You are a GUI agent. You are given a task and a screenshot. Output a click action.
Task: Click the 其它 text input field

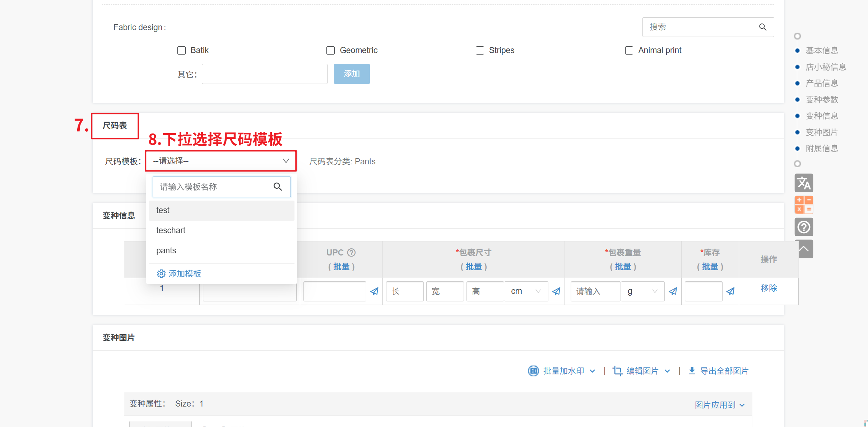[264, 74]
